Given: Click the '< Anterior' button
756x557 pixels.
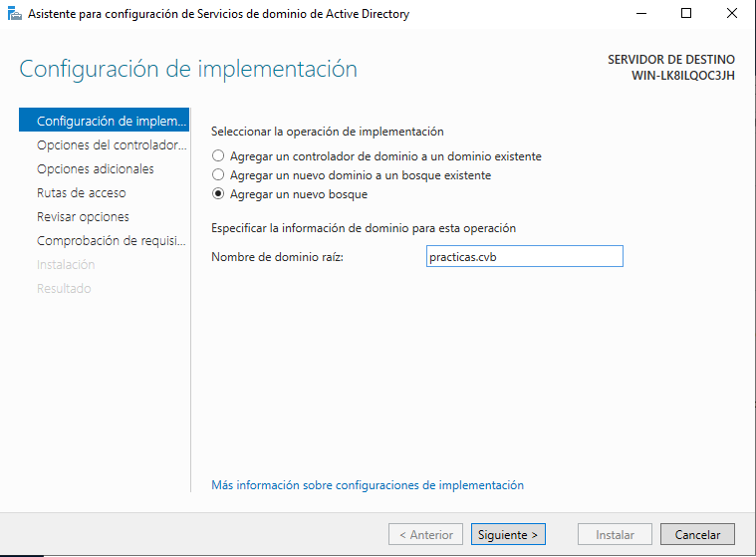Looking at the screenshot, I should [425, 534].
